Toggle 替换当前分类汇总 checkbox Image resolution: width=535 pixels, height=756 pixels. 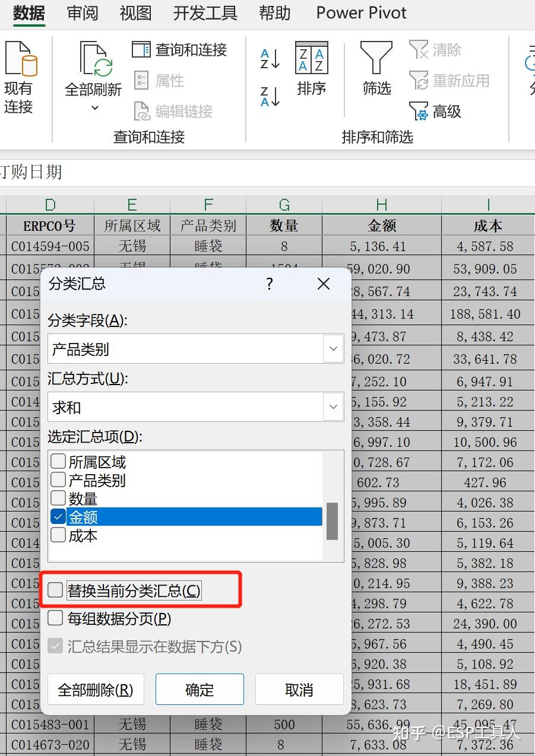(55, 590)
